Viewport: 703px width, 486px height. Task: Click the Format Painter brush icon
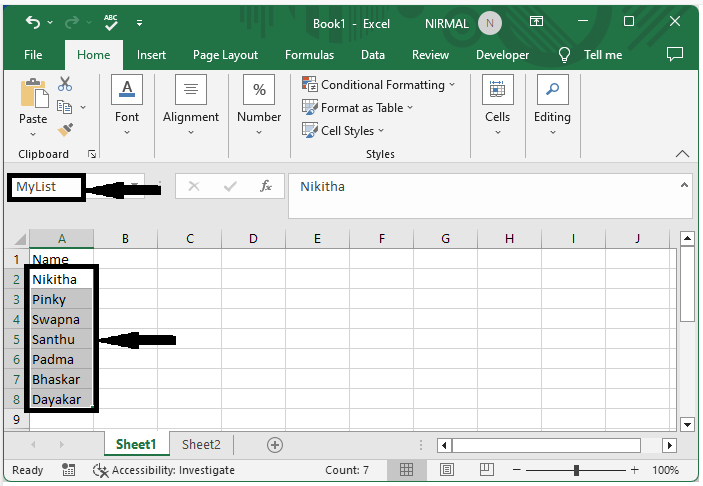tap(65, 130)
